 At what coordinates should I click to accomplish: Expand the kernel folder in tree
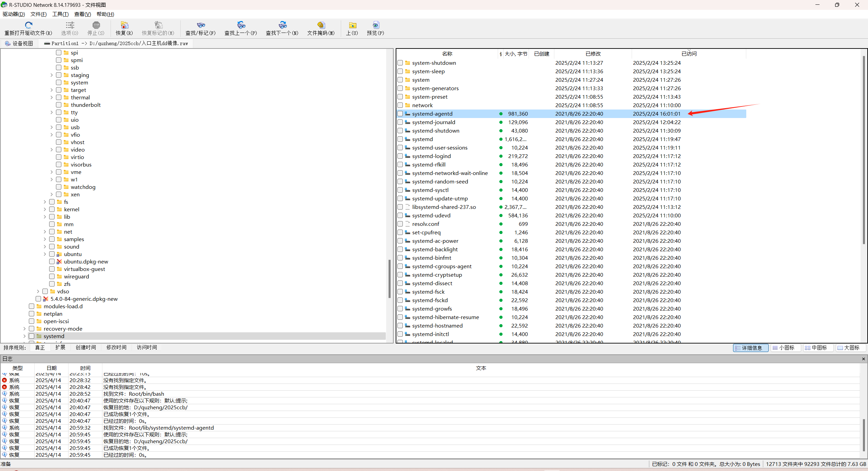pos(45,209)
